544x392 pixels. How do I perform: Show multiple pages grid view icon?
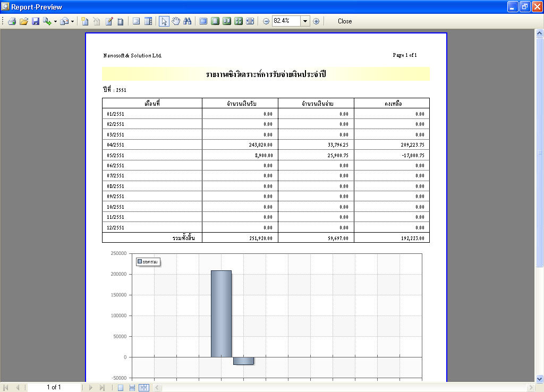[x=239, y=21]
